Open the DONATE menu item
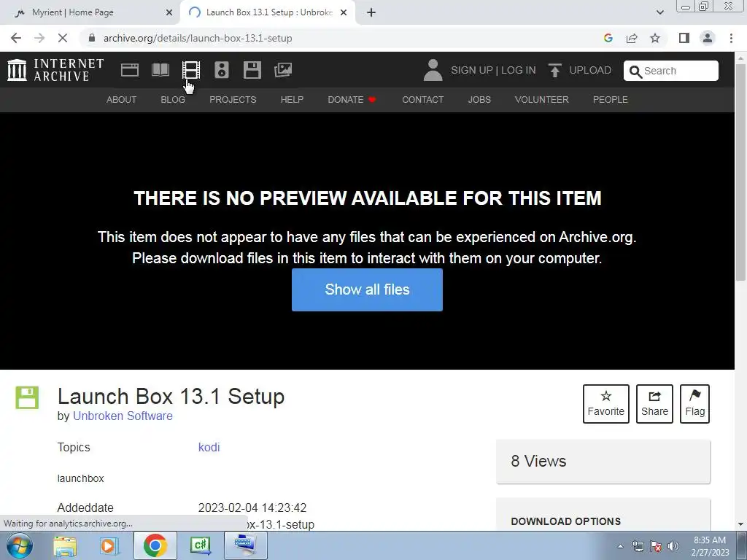This screenshot has width=747, height=560. point(352,99)
